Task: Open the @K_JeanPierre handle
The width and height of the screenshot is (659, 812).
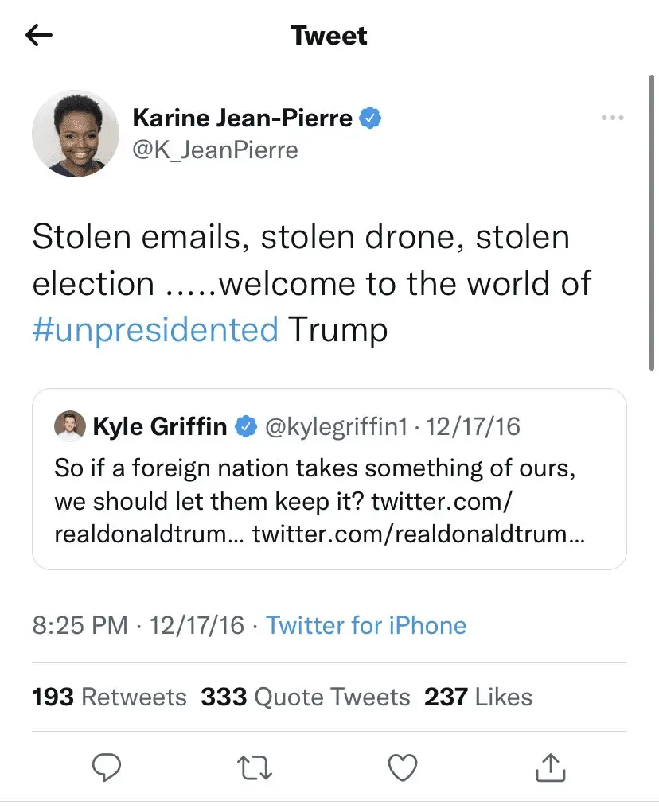Action: tap(215, 150)
